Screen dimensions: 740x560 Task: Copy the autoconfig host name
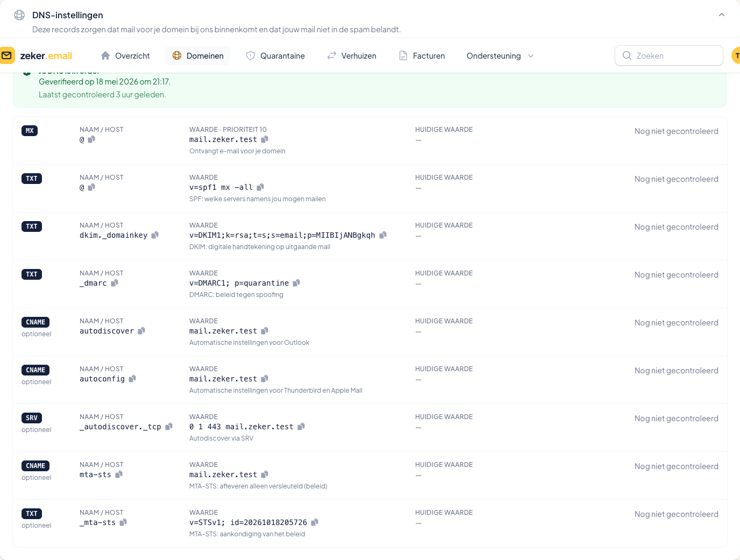click(x=132, y=379)
